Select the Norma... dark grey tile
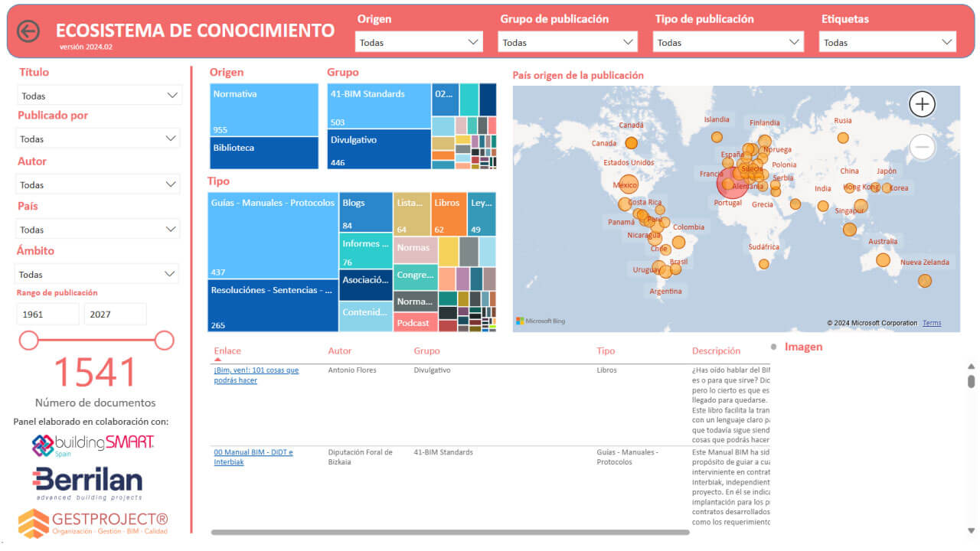 pyautogui.click(x=416, y=302)
